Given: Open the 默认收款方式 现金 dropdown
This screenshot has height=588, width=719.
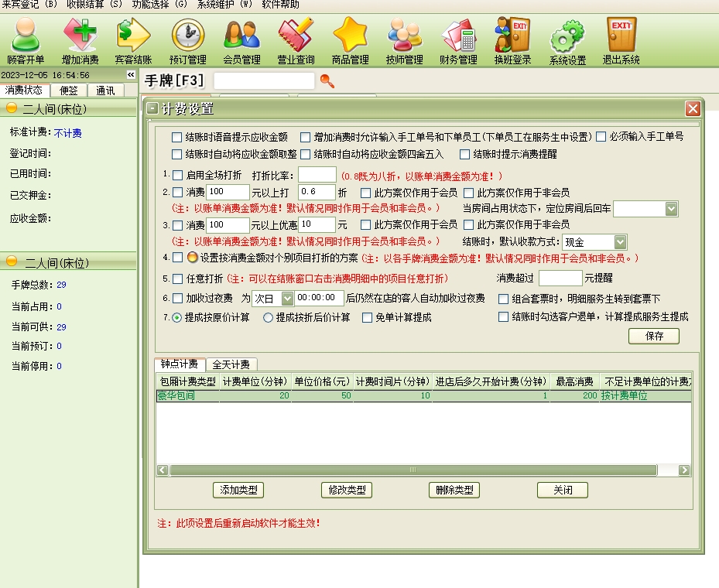Looking at the screenshot, I should tap(619, 243).
